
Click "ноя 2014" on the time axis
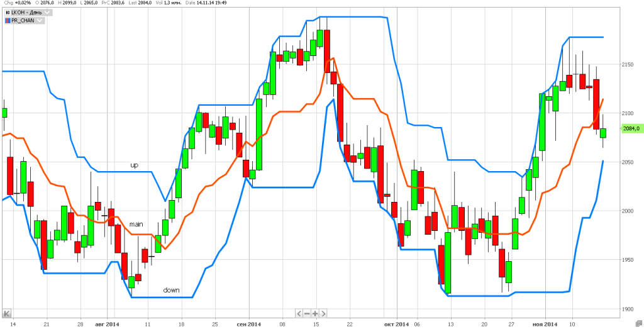click(544, 324)
